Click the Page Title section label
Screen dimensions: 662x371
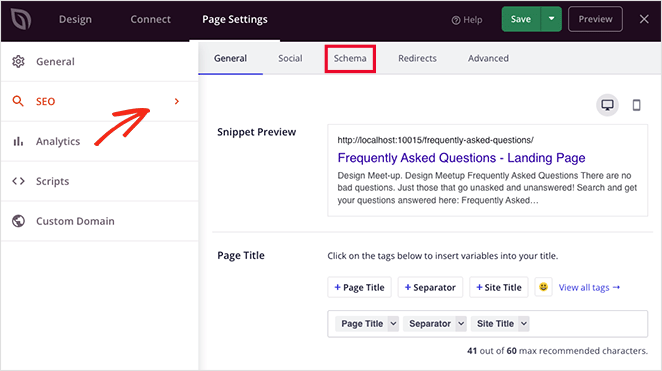[x=241, y=255]
